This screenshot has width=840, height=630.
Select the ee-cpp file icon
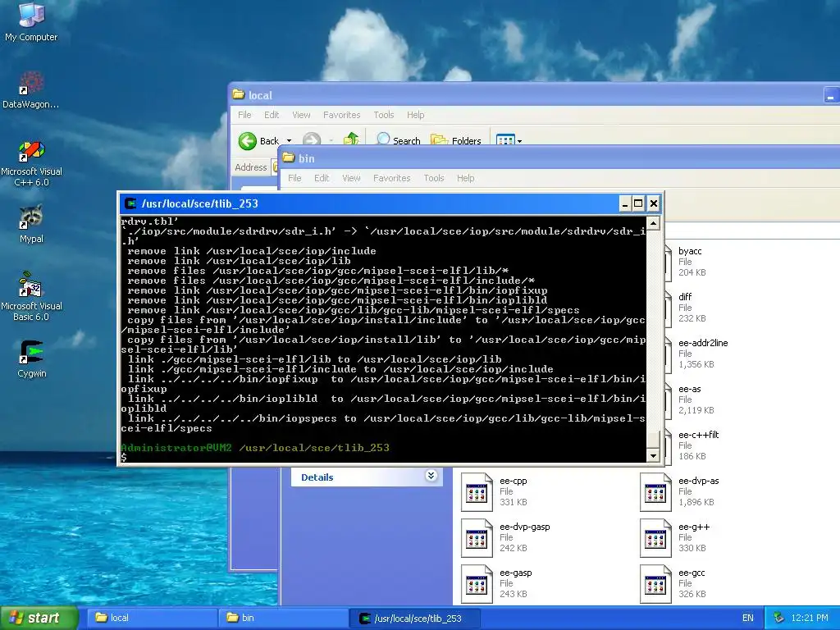[x=477, y=492]
